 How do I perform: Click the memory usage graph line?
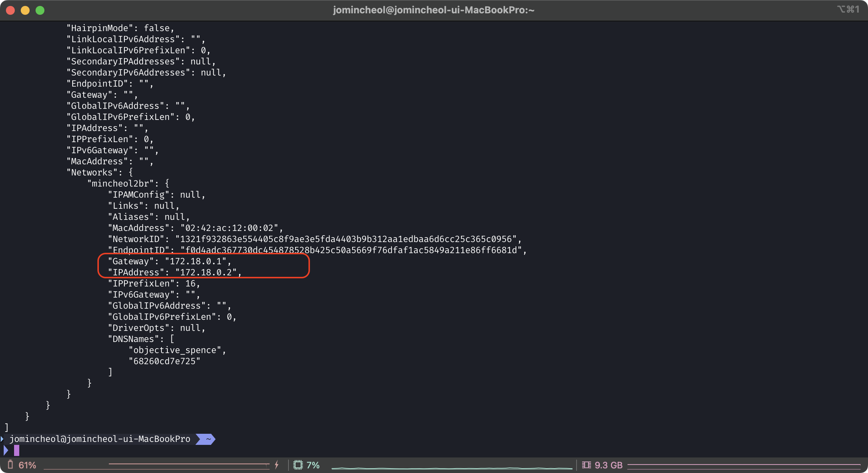pos(744,464)
